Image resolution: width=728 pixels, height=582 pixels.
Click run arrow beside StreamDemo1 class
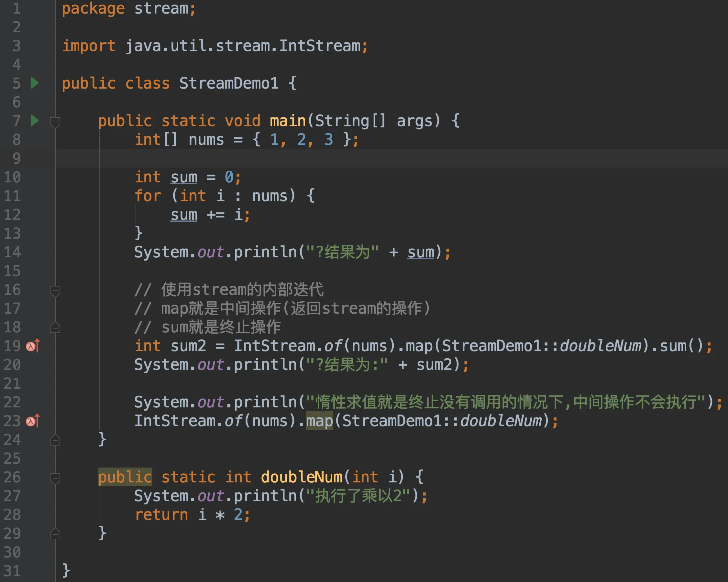click(x=34, y=83)
